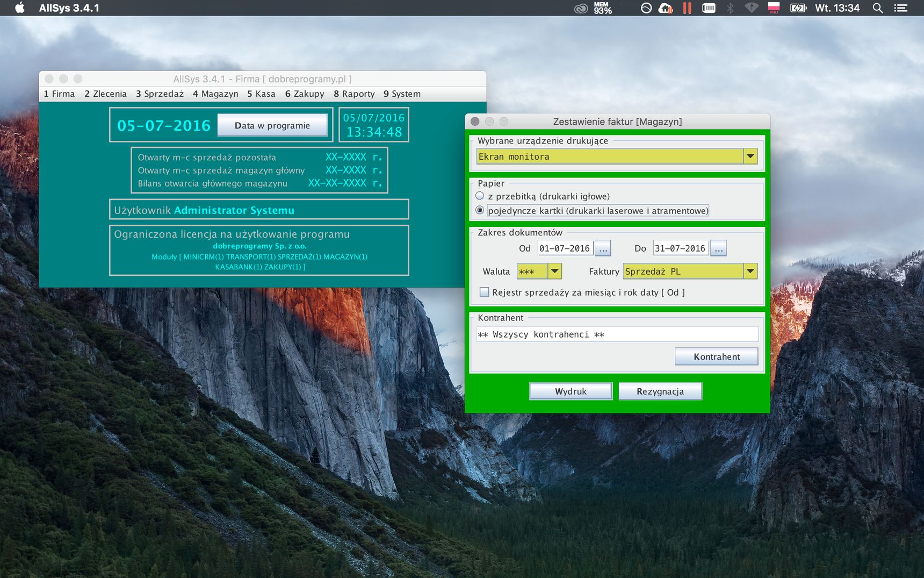Open the 4 Magazyn menu
The width and height of the screenshot is (924, 578).
point(215,94)
